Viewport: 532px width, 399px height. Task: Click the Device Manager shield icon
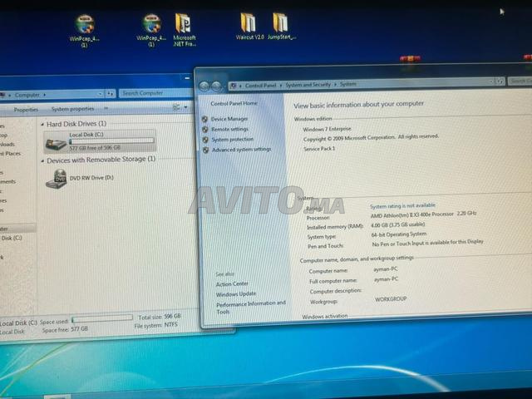click(204, 119)
